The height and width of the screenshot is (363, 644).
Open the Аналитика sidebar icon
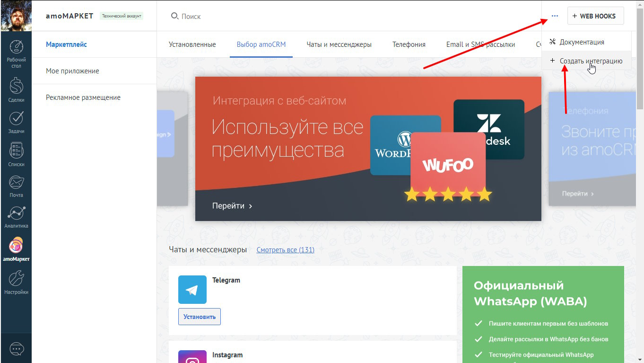(x=16, y=214)
